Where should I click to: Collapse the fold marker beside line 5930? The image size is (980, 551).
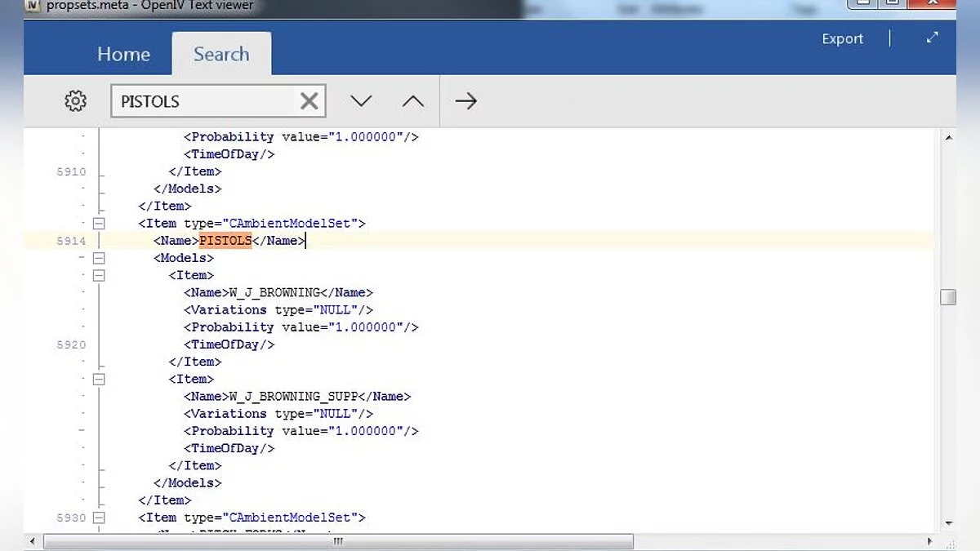(x=99, y=518)
